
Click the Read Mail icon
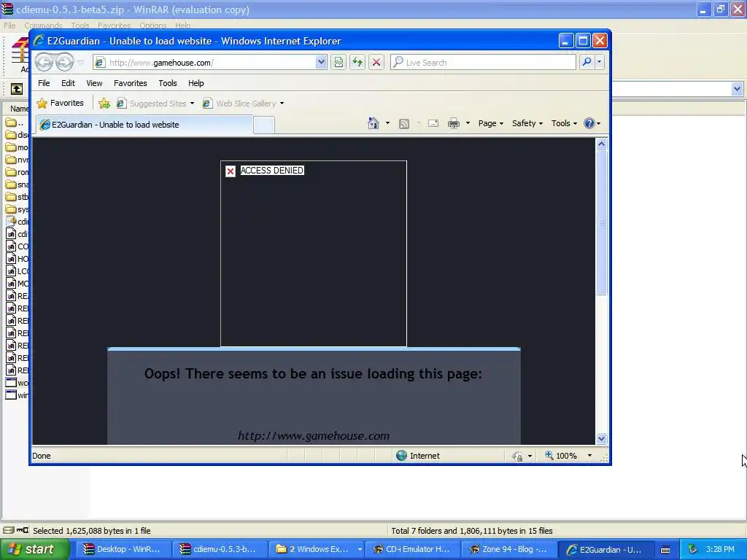433,123
